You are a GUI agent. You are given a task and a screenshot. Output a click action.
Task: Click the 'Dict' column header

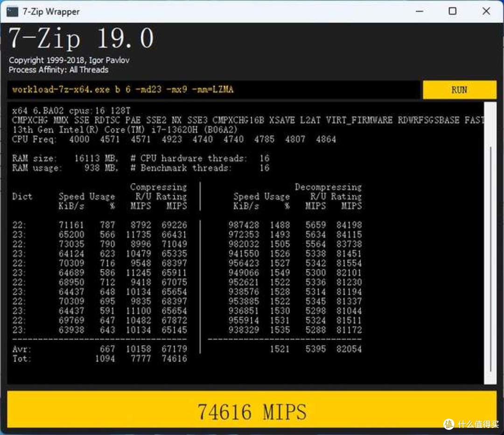point(22,196)
